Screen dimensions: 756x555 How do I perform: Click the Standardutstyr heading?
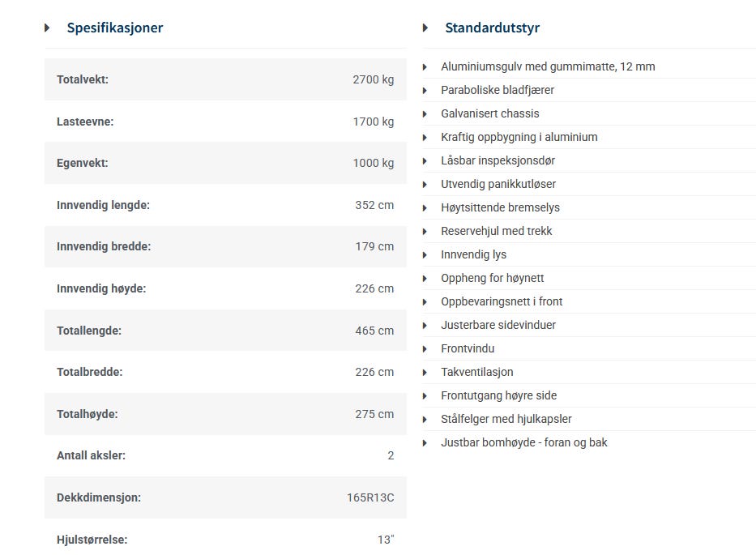tap(493, 28)
